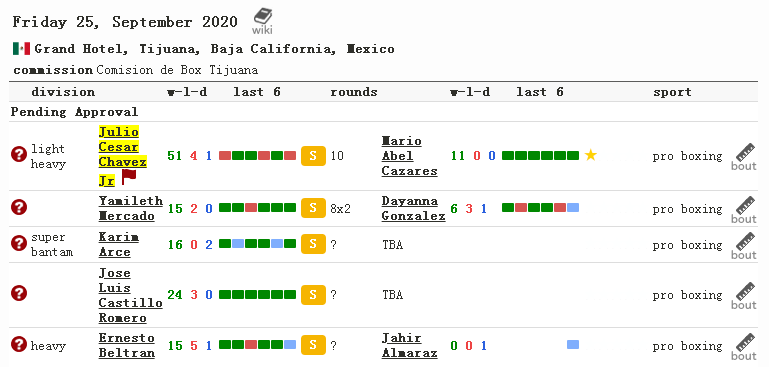
Task: Open bout icon in Ernesto Beltran row
Action: [x=744, y=346]
